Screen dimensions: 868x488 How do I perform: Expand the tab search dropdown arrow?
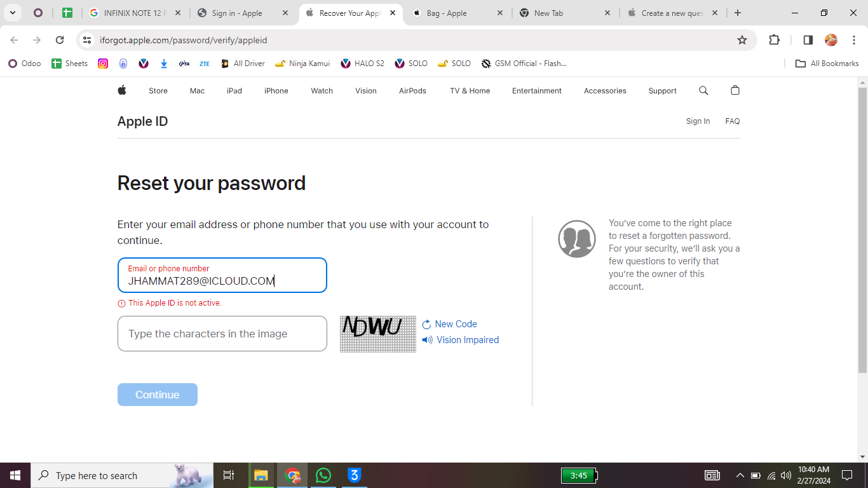(12, 13)
